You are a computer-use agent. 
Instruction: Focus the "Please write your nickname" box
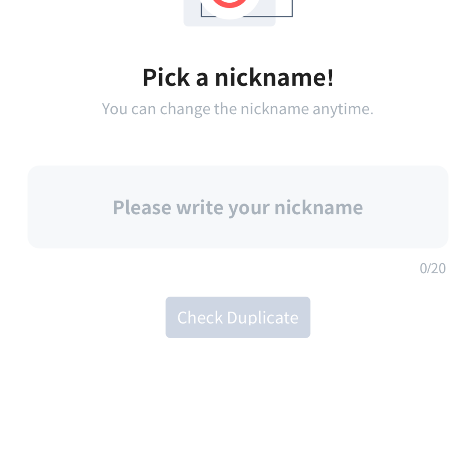(x=238, y=207)
